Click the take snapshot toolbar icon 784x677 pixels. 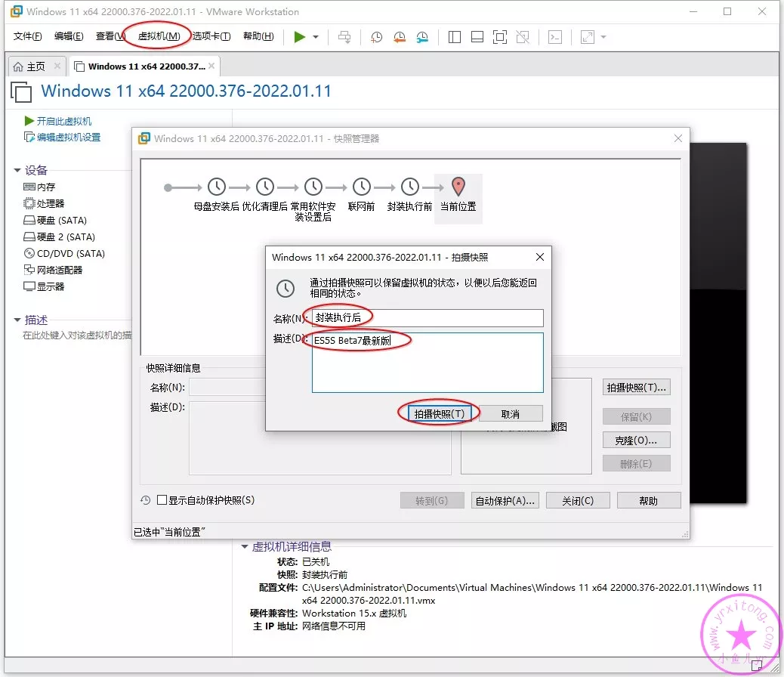coord(376,37)
